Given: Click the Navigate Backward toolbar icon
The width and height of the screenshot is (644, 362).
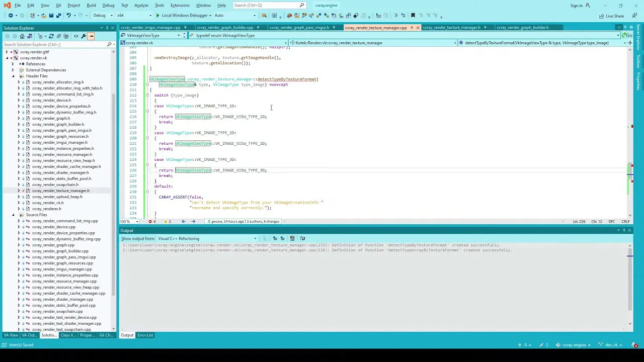Looking at the screenshot, I should coord(11,16).
